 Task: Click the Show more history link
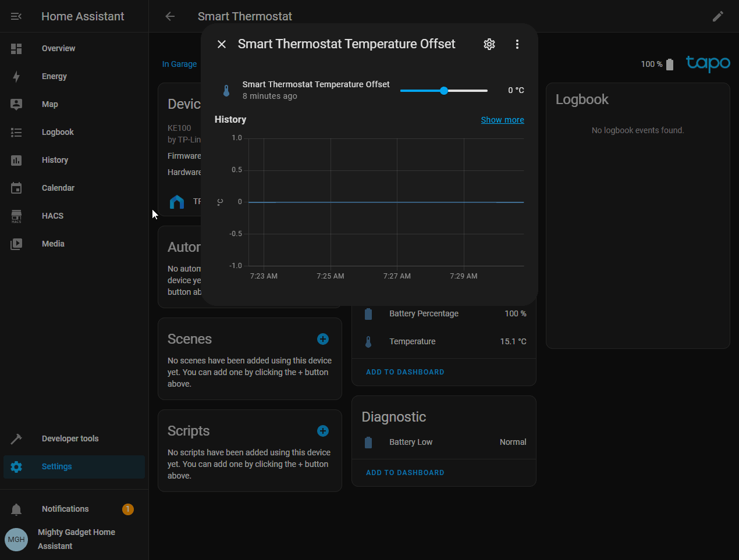pyautogui.click(x=502, y=120)
